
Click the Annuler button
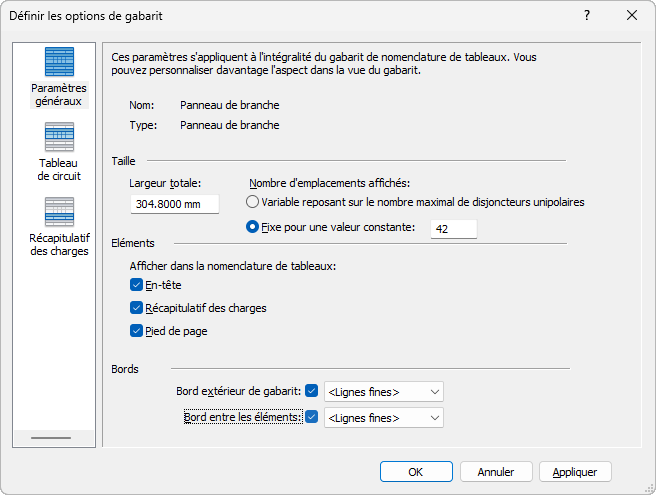point(496,472)
